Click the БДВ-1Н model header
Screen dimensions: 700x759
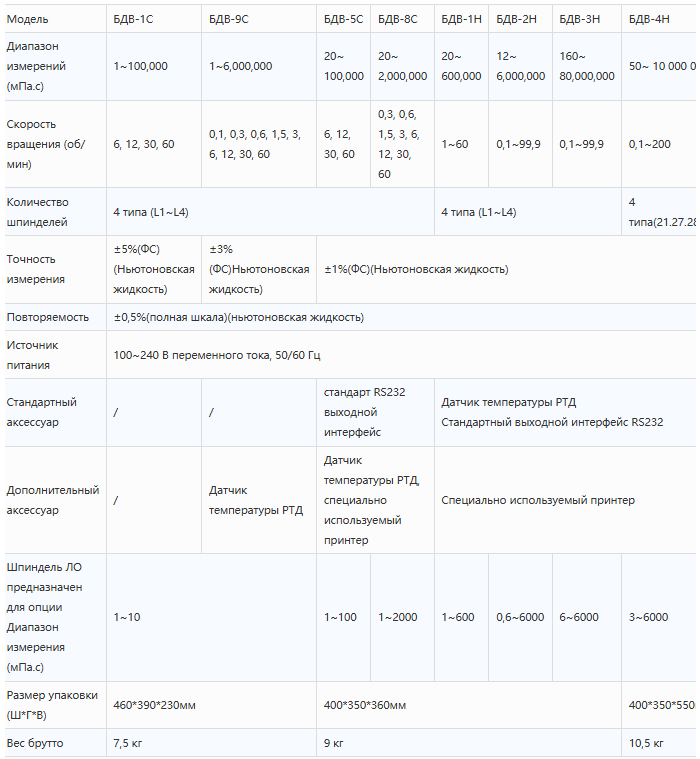(x=461, y=19)
